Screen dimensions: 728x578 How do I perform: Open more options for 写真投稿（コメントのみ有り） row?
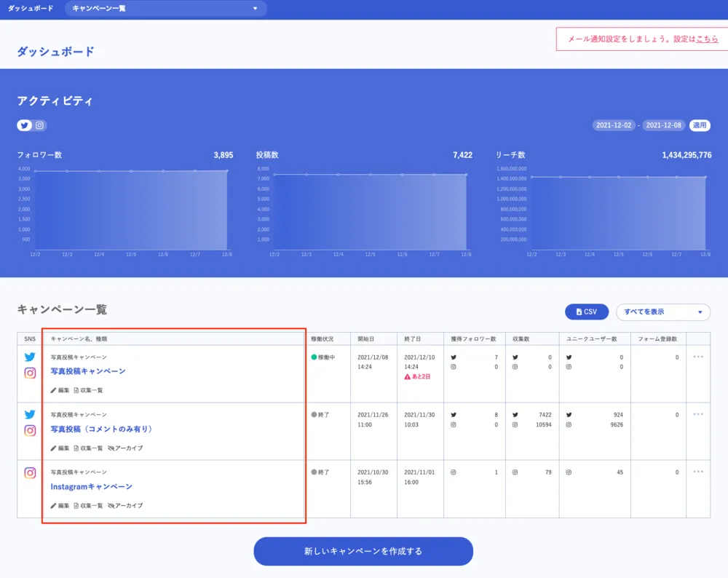698,414
